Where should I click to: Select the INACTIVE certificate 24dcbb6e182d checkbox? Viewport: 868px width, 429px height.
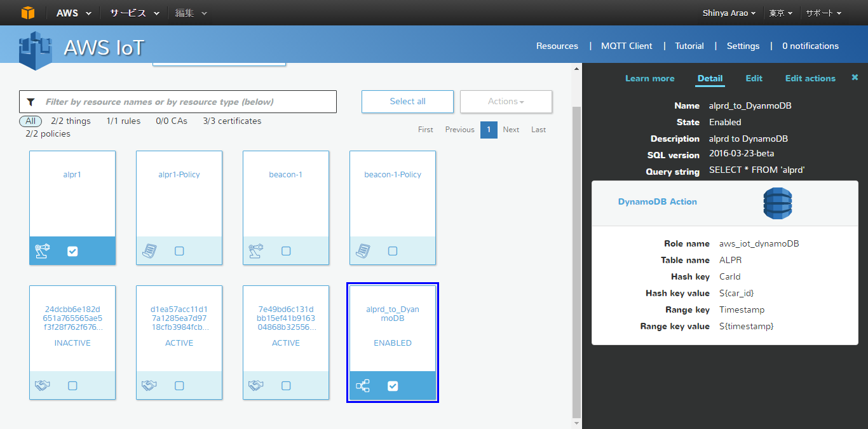[x=72, y=386]
